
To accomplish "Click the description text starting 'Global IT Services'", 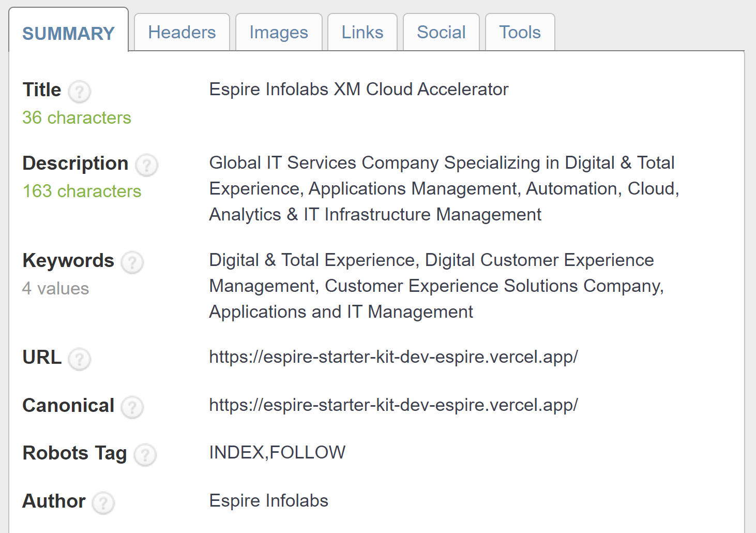I will click(444, 188).
